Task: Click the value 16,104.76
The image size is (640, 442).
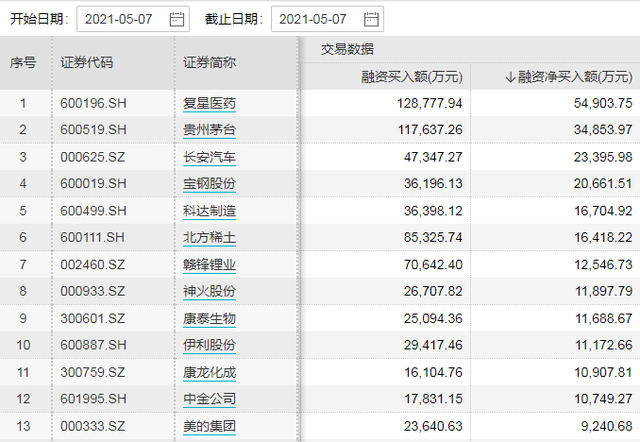Action: [x=433, y=372]
